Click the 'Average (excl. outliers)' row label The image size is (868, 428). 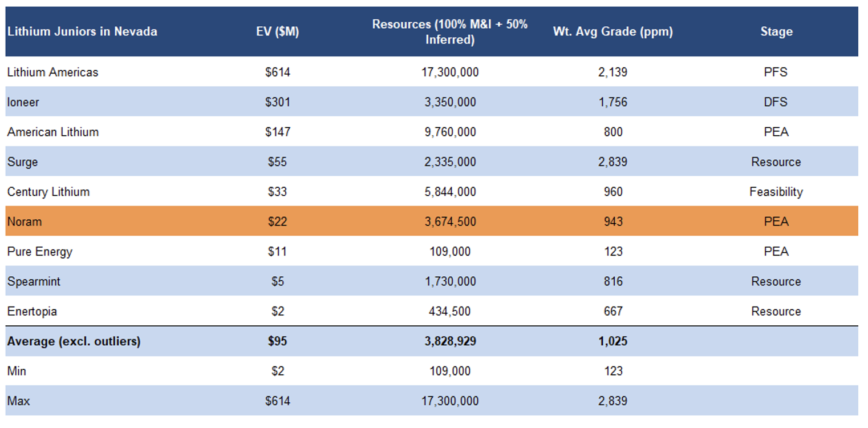tap(74, 341)
